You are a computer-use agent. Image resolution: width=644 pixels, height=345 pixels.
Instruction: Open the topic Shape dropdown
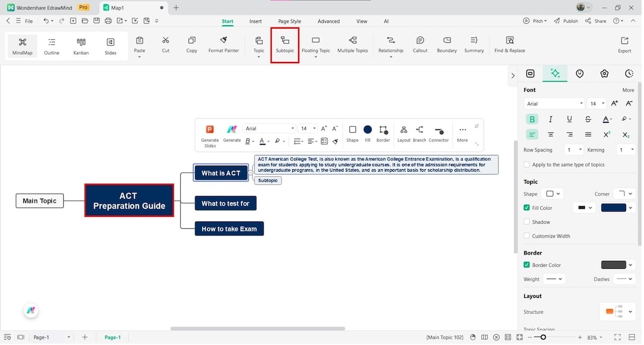point(553,194)
